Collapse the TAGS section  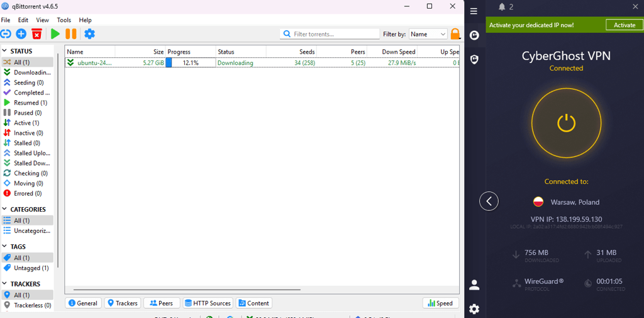tap(5, 246)
